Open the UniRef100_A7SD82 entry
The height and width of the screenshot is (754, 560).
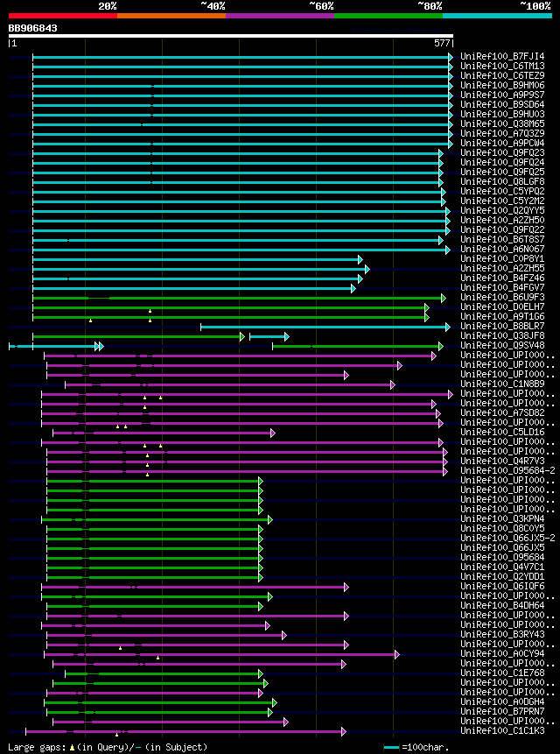tap(502, 412)
